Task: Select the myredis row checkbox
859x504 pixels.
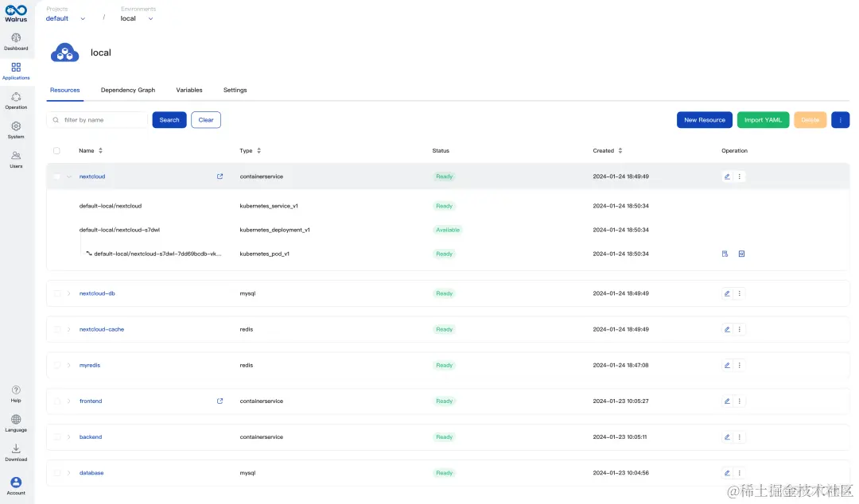Action: coord(56,366)
